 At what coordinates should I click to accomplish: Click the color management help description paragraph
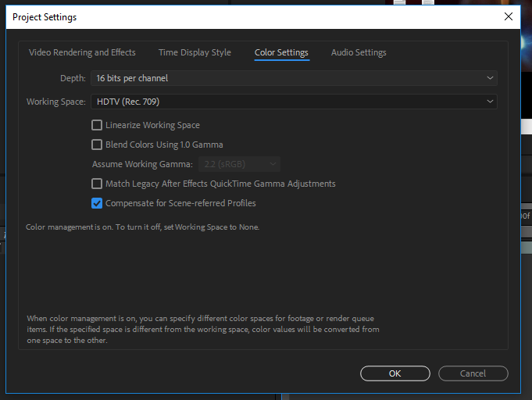point(203,329)
